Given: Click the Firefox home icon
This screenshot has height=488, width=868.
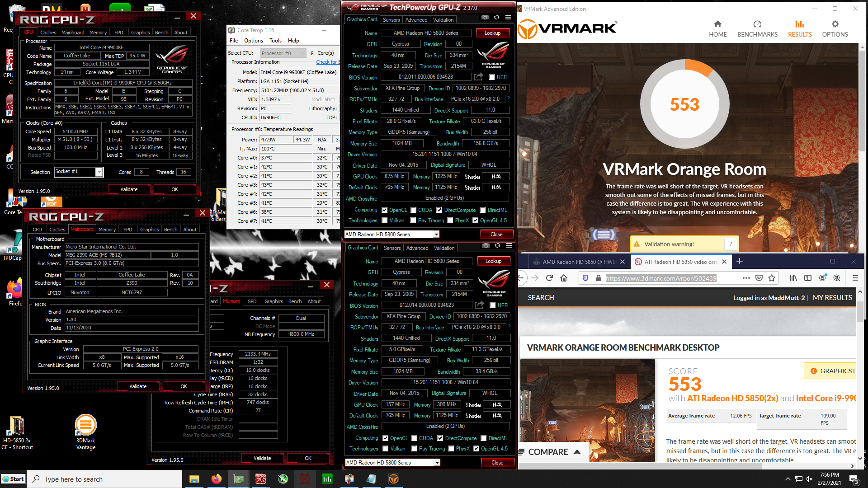Looking at the screenshot, I should coord(564,278).
